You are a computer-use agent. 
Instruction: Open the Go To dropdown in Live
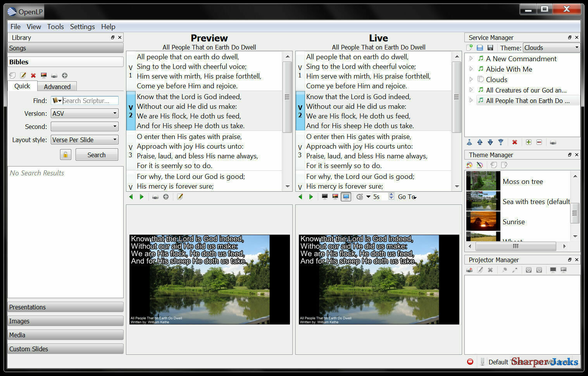point(407,197)
